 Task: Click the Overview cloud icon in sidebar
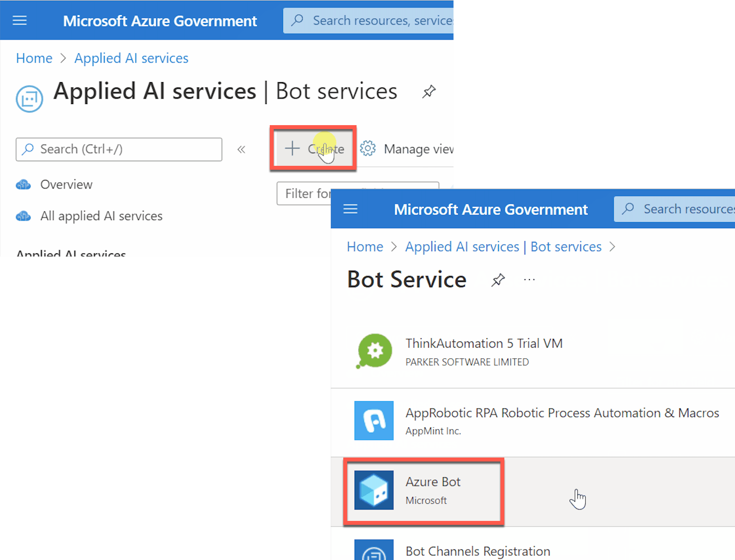tap(23, 184)
